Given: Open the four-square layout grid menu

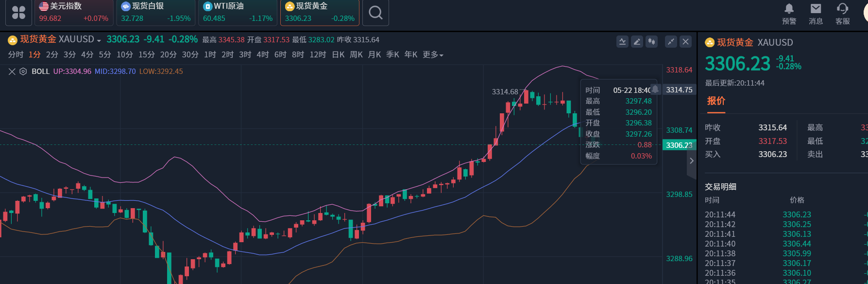Looking at the screenshot, I should coord(18,13).
